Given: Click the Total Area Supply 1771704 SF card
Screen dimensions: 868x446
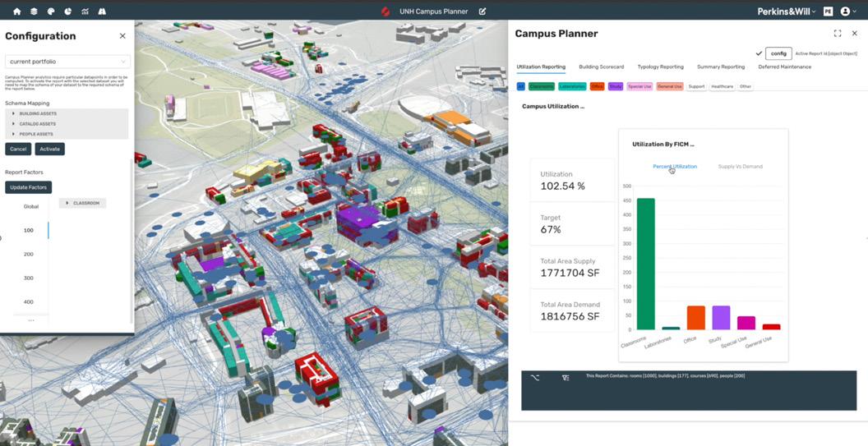Looking at the screenshot, I should 572,267.
